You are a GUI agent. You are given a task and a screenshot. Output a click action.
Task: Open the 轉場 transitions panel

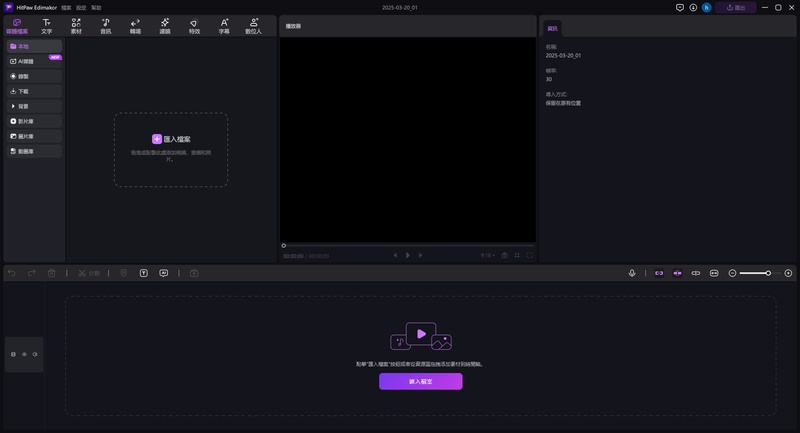[x=135, y=26]
